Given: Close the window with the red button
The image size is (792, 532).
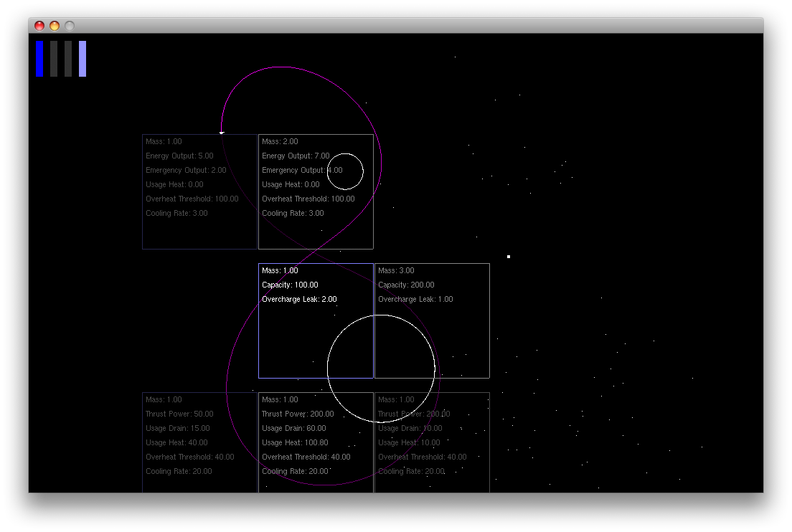Looking at the screenshot, I should 39,26.
